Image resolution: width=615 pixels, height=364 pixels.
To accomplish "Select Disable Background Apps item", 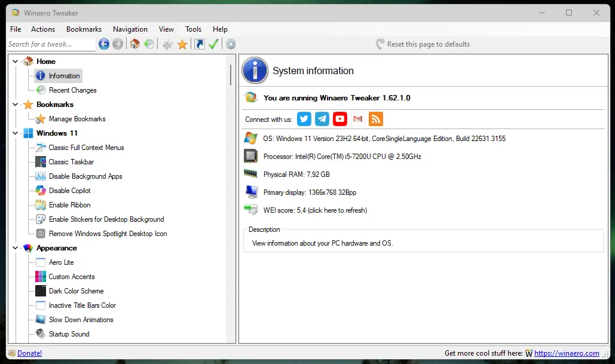I will [85, 176].
